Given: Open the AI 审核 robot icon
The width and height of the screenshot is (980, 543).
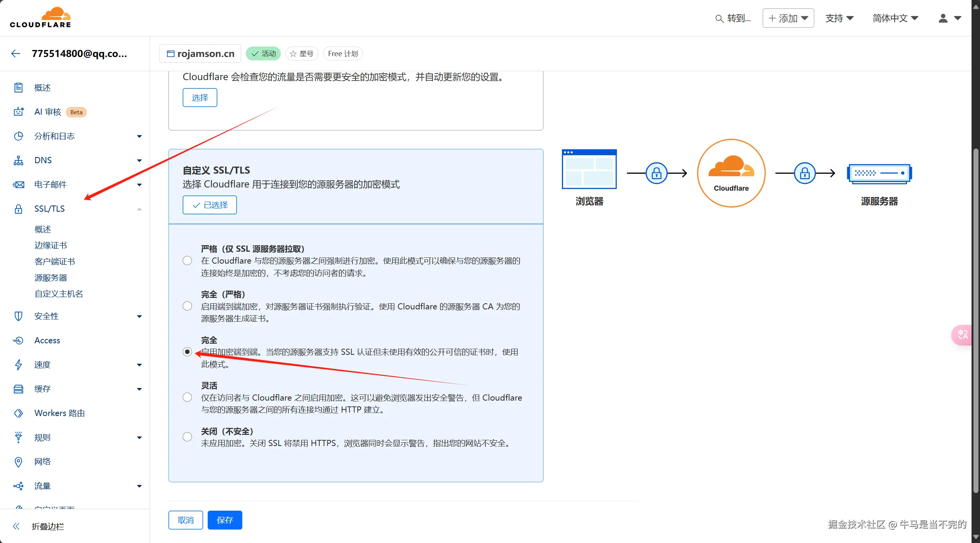Looking at the screenshot, I should click(x=18, y=112).
